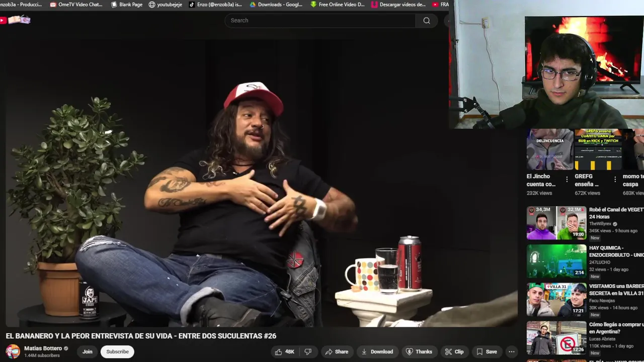Click the magnifier search button
The width and height of the screenshot is (644, 362).
click(427, 21)
